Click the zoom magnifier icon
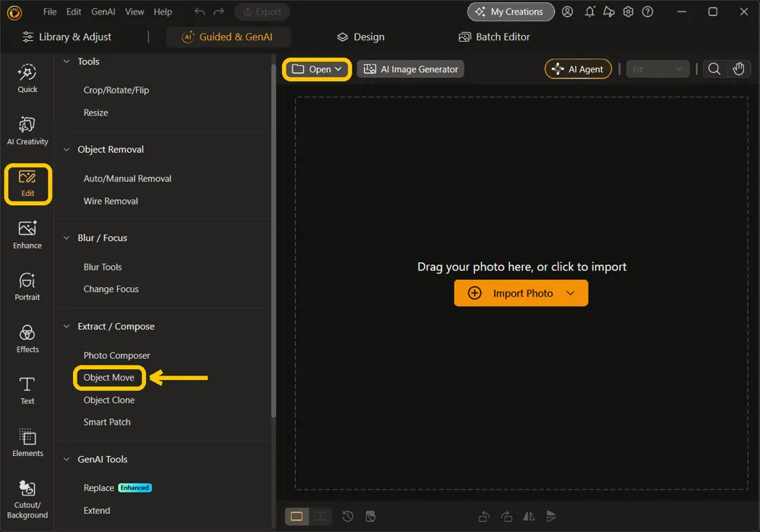Viewport: 760px width, 532px height. [714, 69]
